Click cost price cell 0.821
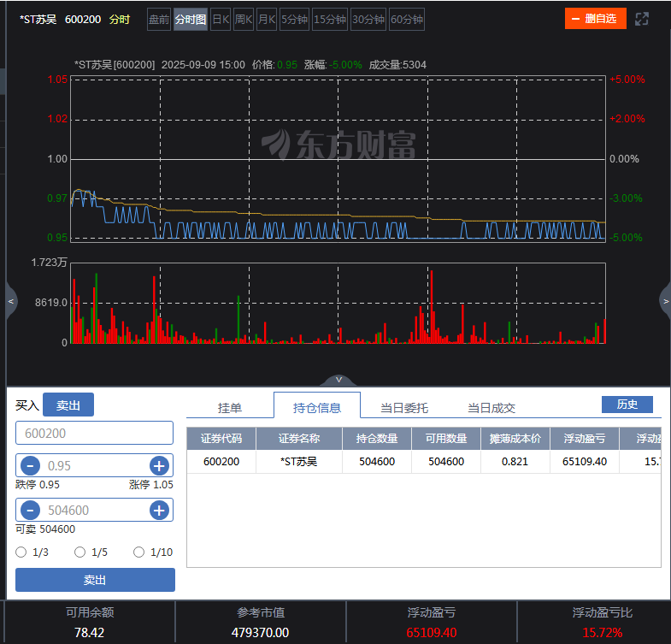The height and width of the screenshot is (644, 671). [x=515, y=462]
